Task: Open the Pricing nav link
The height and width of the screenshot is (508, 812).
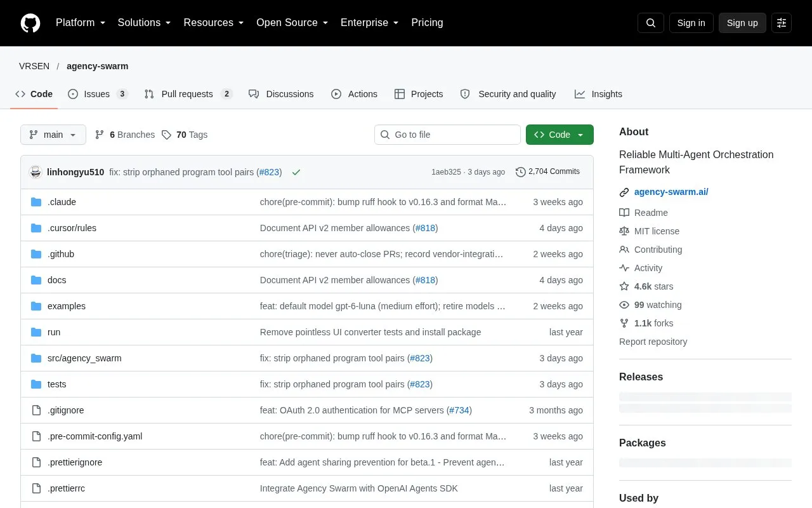Action: pos(427,23)
